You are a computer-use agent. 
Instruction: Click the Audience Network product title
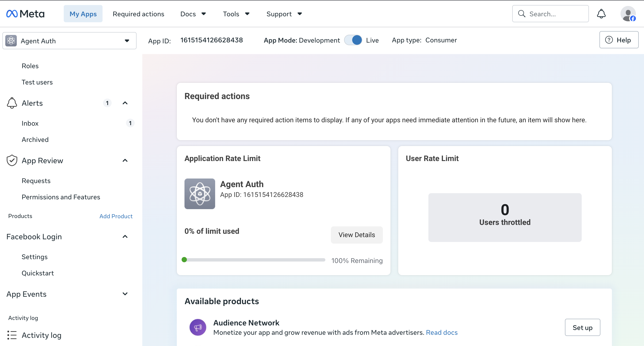(x=246, y=323)
